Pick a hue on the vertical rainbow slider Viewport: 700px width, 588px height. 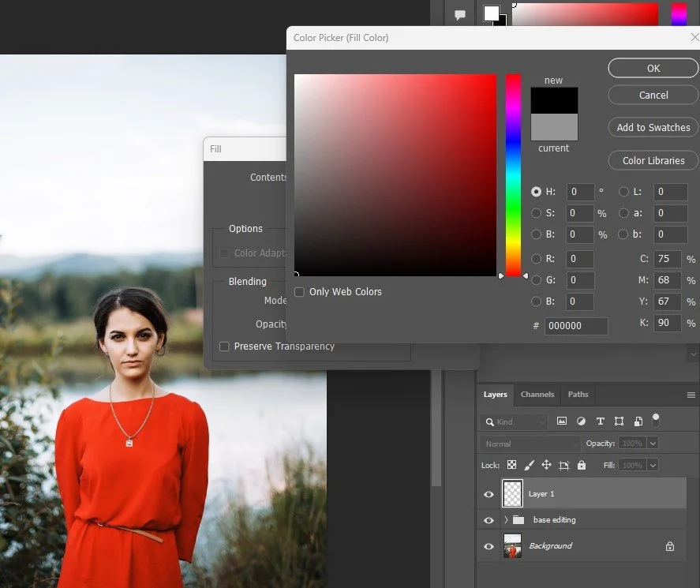click(x=513, y=174)
